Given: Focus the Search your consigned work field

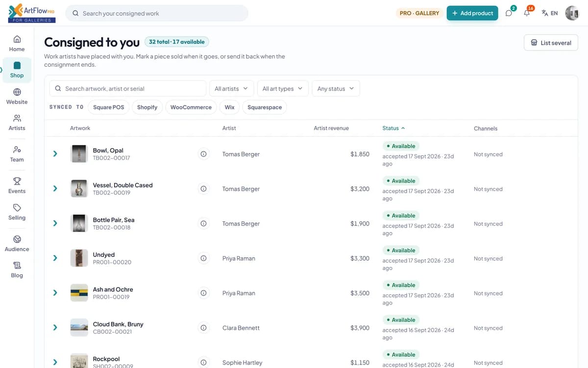Looking at the screenshot, I should pyautogui.click(x=157, y=13).
